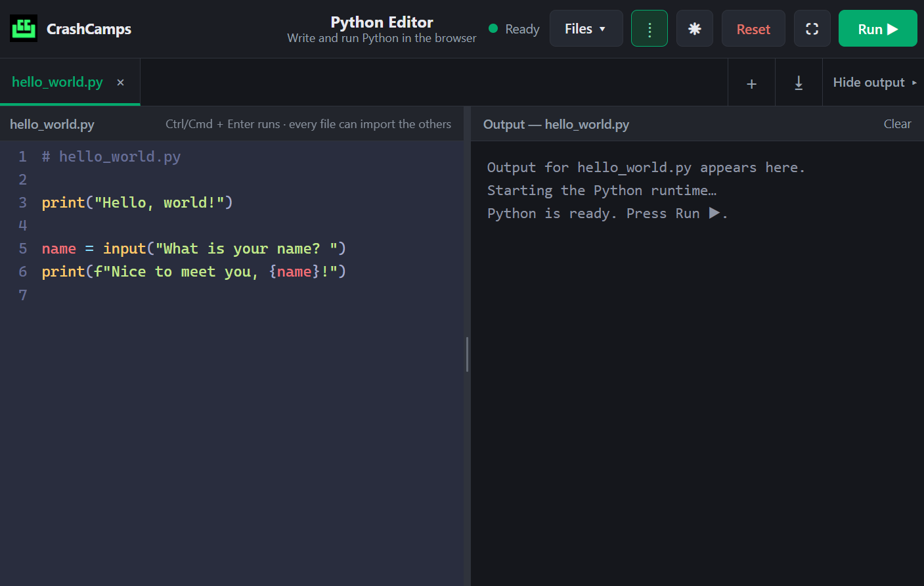Image resolution: width=924 pixels, height=586 pixels.
Task: Reset the editor
Action: [753, 28]
